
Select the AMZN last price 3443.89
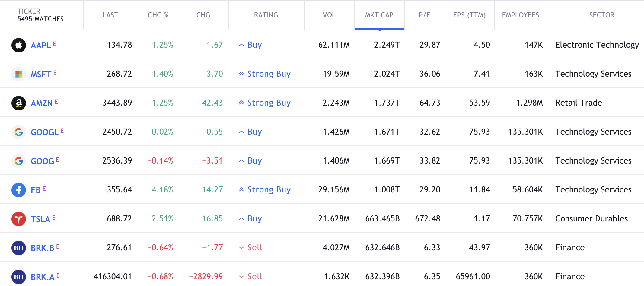click(x=117, y=103)
